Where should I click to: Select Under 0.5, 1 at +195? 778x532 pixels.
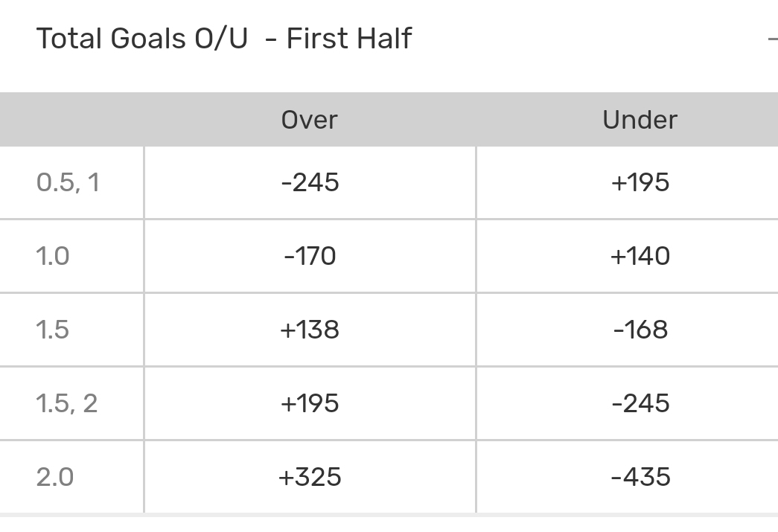coord(640,182)
